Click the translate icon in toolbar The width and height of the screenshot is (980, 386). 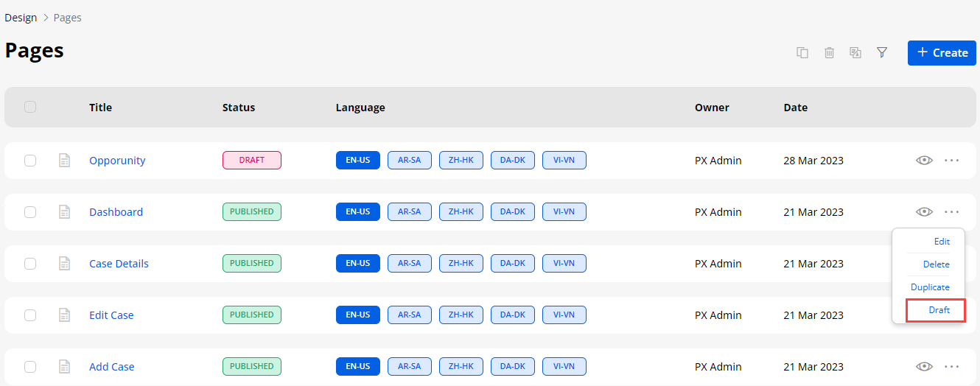point(855,52)
